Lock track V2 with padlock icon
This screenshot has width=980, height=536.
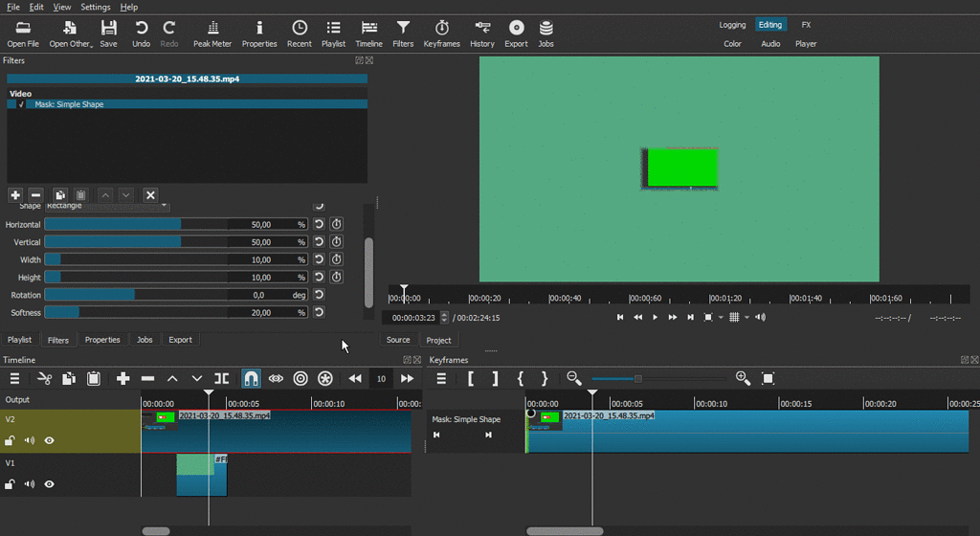[10, 440]
